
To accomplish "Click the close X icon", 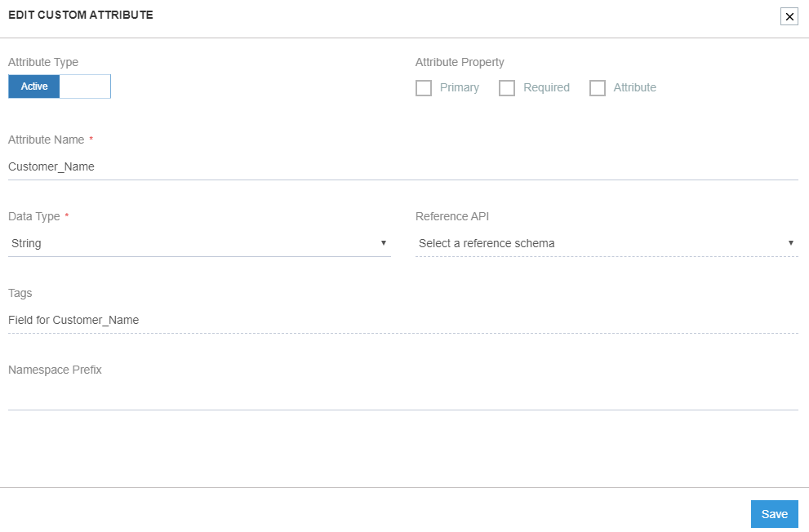I will click(789, 16).
